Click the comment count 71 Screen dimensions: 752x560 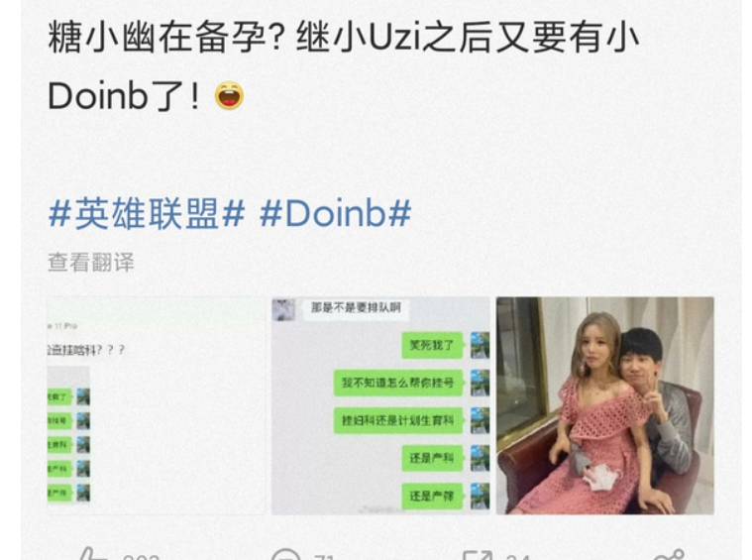coord(325,557)
